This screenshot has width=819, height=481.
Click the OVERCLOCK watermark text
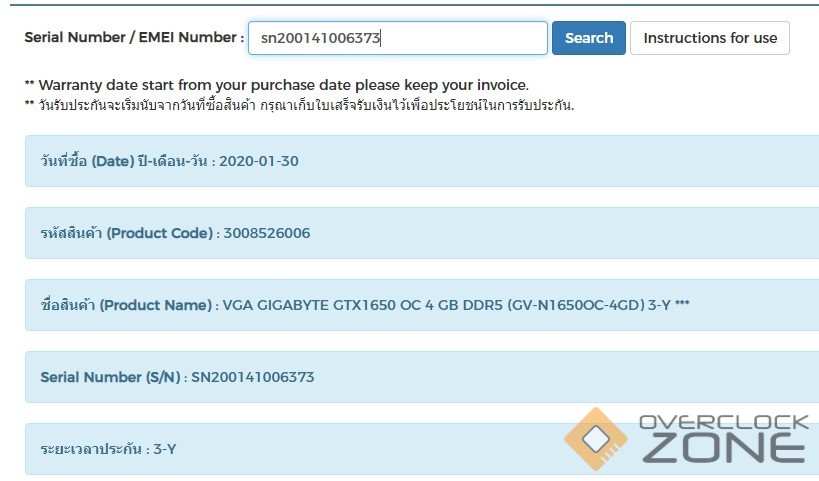point(723,423)
